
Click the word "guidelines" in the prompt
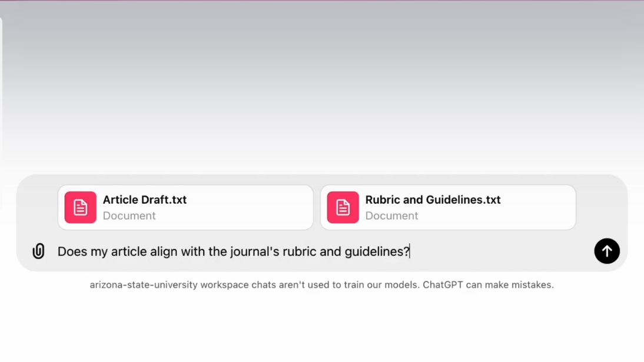(373, 252)
